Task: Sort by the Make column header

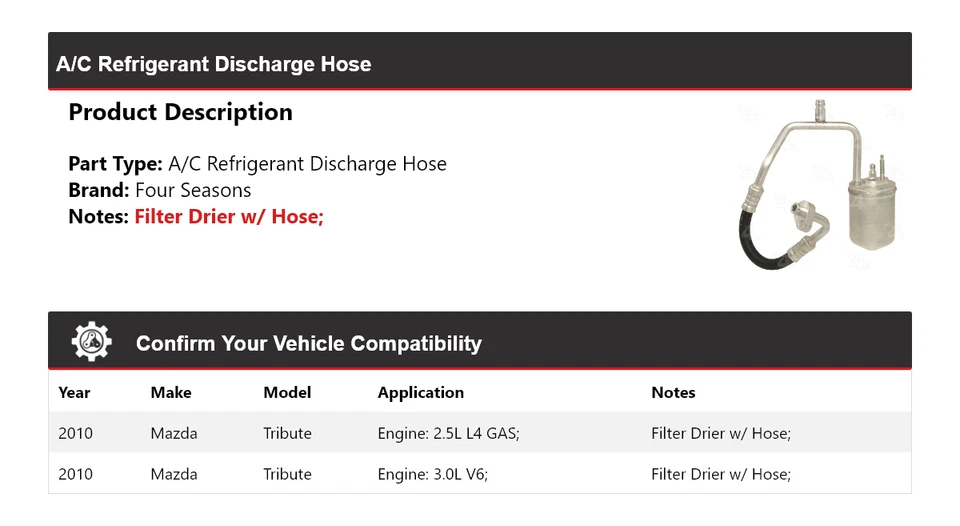Action: tap(171, 393)
